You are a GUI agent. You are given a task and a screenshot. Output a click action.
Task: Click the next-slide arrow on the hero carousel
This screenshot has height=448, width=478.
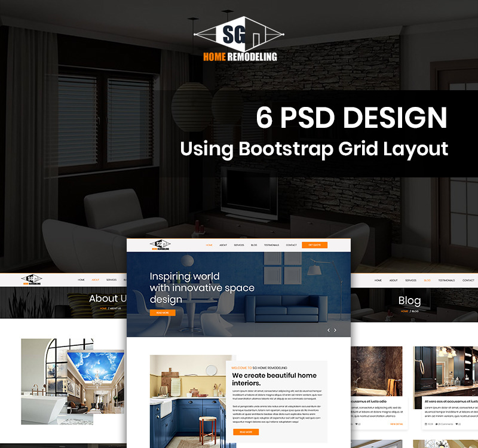(x=335, y=330)
